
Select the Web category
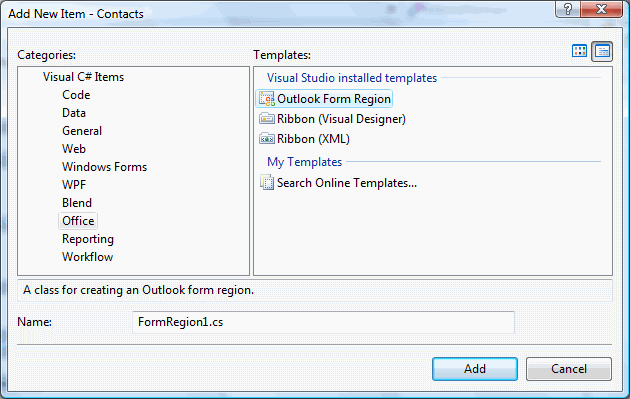[74, 149]
